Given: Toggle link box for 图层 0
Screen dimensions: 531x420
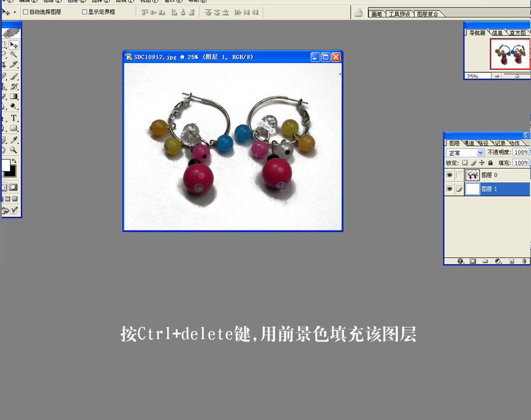Looking at the screenshot, I should pyautogui.click(x=459, y=175).
